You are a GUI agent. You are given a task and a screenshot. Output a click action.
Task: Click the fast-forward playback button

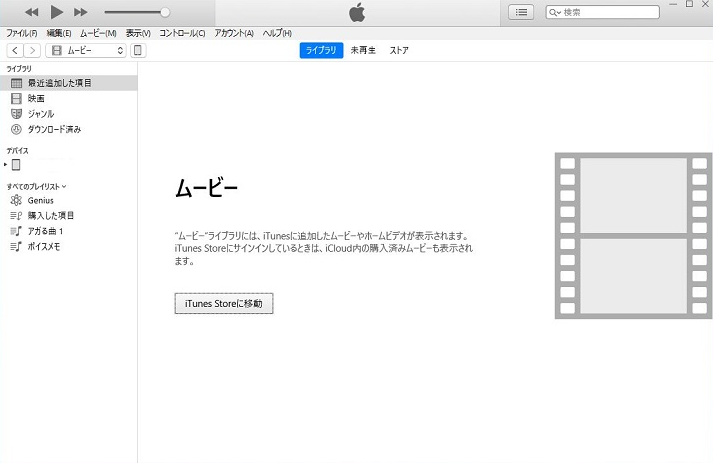point(80,12)
